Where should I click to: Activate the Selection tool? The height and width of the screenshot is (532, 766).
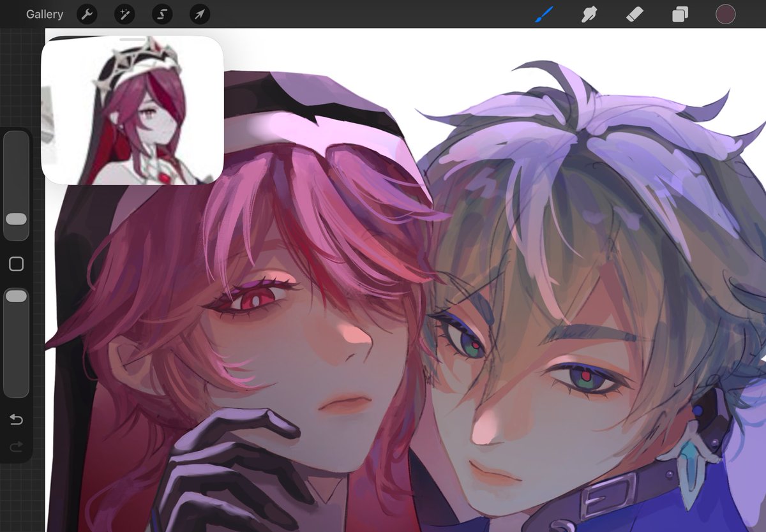pos(162,14)
